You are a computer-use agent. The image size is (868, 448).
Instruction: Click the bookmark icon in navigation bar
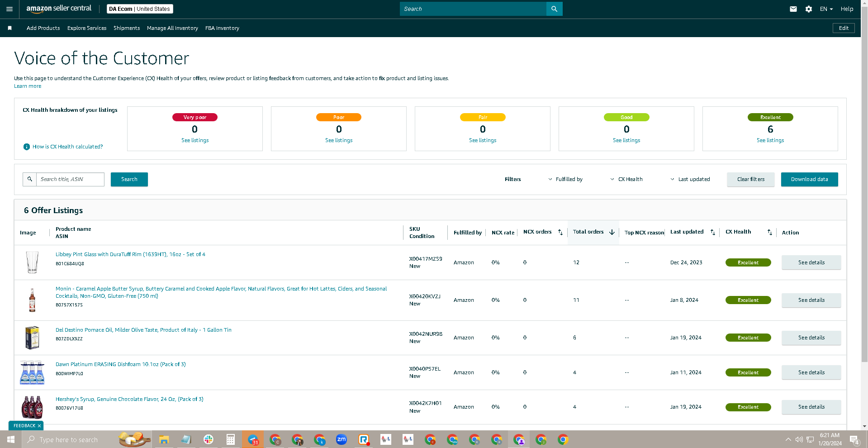tap(9, 28)
